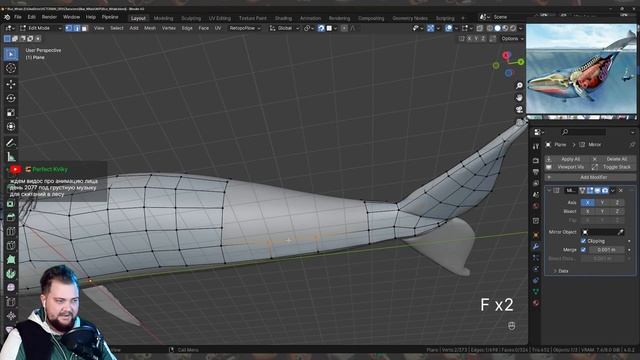Open the Render menu
This screenshot has width=640, height=360.
49,18
